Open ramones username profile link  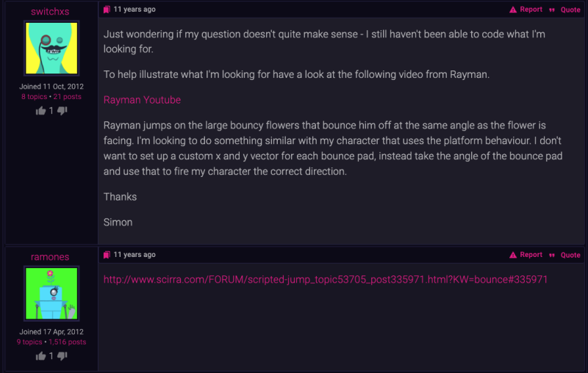[x=50, y=257]
